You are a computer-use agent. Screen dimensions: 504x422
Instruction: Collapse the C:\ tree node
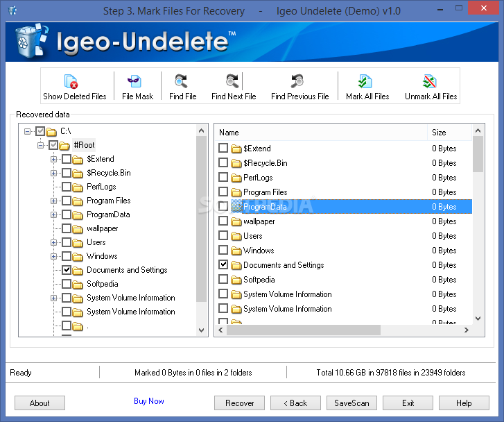27,131
